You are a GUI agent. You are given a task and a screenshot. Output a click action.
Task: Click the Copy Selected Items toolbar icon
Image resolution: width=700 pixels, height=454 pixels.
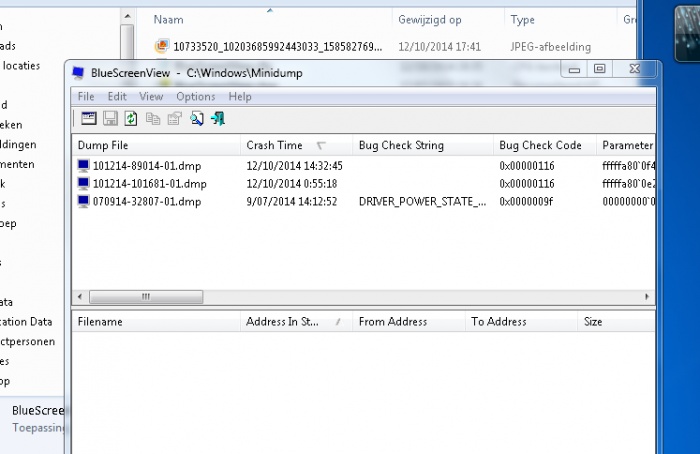[153, 119]
